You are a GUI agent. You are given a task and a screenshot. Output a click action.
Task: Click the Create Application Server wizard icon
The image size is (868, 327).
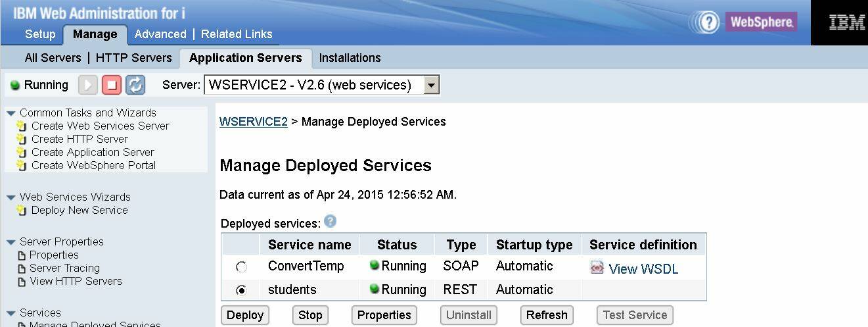[22, 152]
